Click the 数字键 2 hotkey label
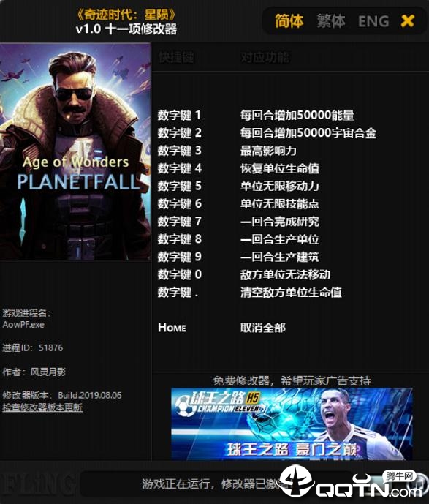The image size is (429, 504). [x=180, y=132]
